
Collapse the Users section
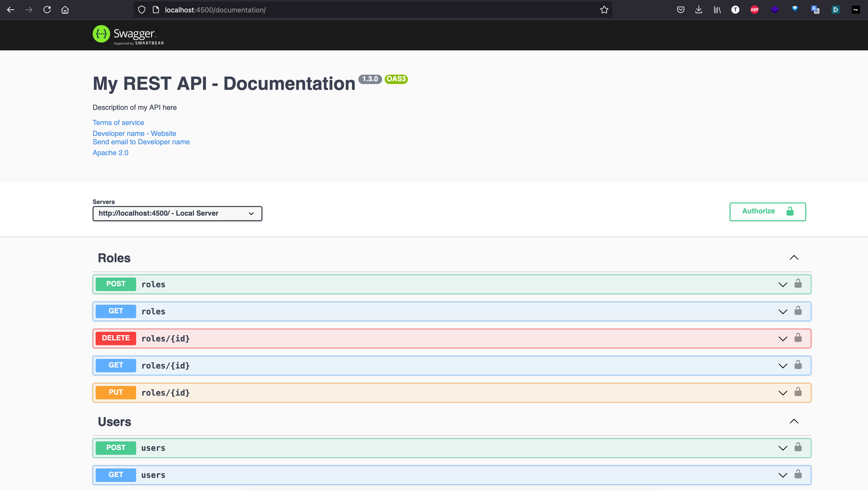click(795, 421)
